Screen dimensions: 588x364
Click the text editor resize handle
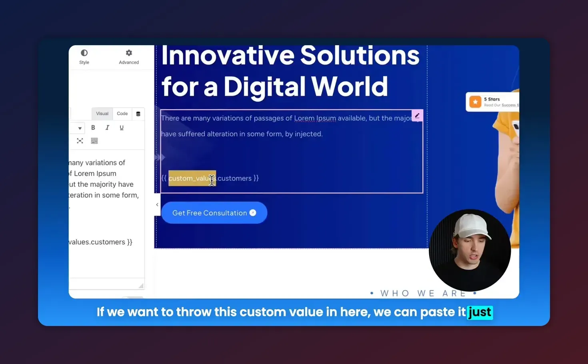[x=141, y=286]
